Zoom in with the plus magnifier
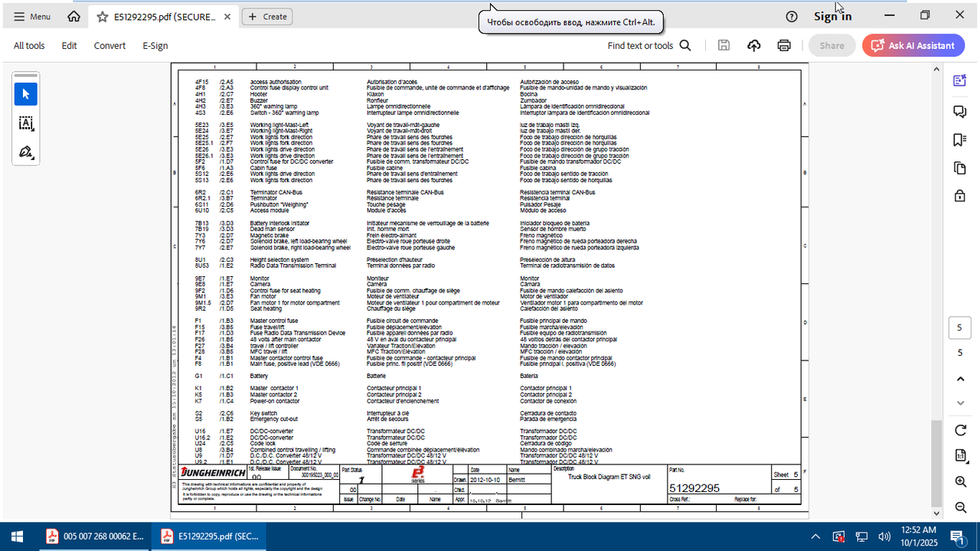Viewport: 980px width, 551px height. click(960, 482)
